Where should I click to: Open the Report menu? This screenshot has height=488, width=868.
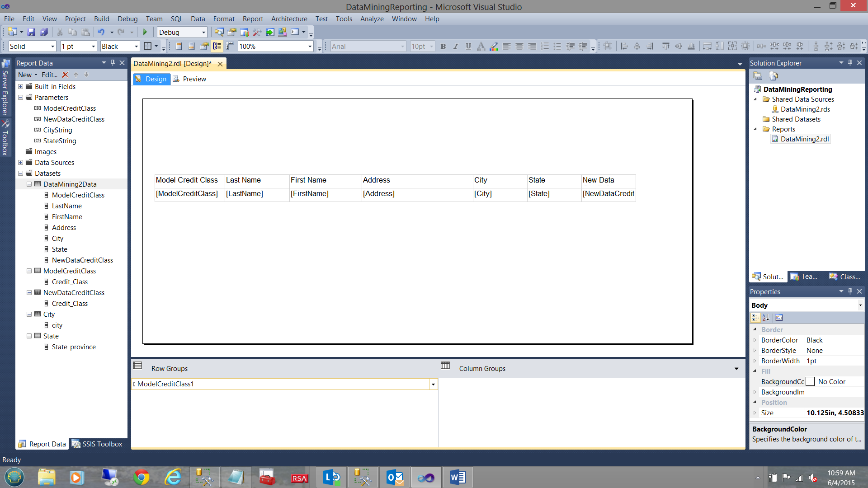[x=252, y=19]
